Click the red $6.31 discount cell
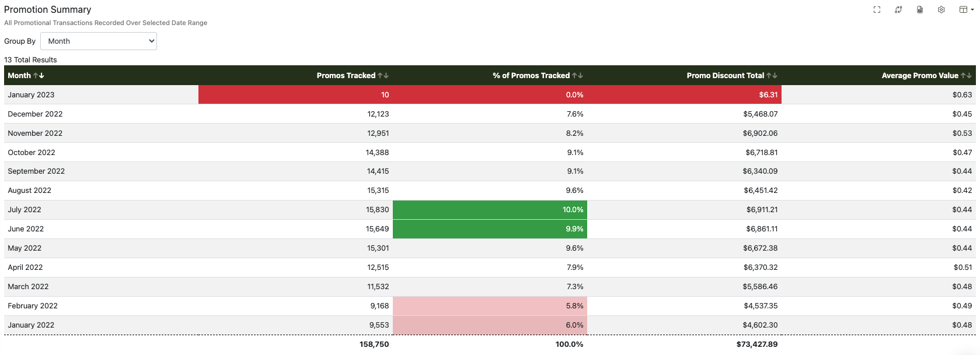Viewport: 980px width, 355px height. pos(684,95)
